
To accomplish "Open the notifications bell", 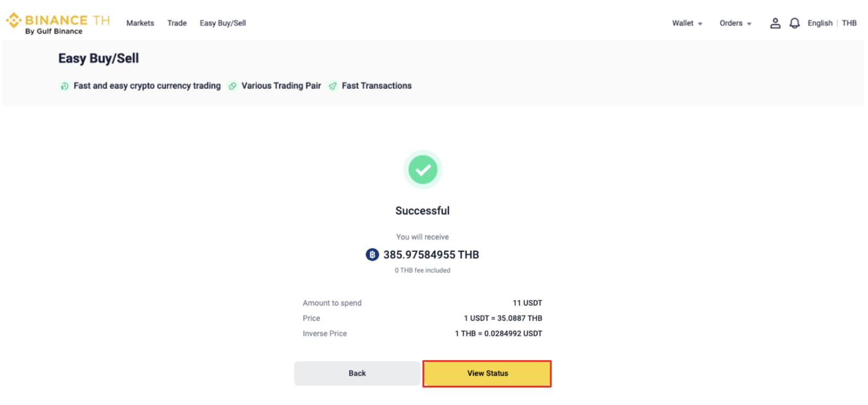I will 794,23.
